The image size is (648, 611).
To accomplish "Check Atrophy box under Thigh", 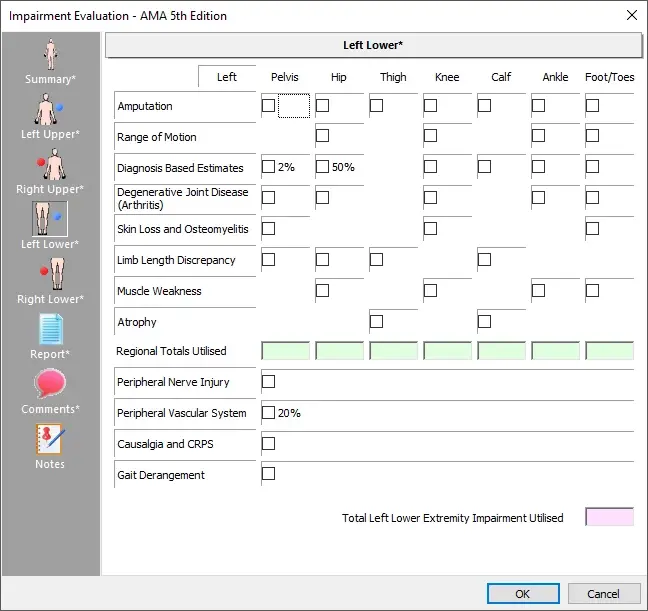I will click(376, 322).
